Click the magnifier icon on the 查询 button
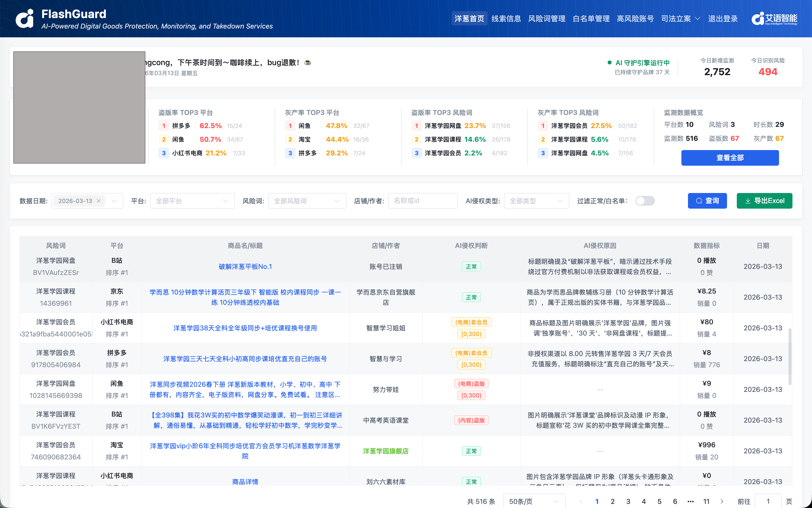 point(699,201)
